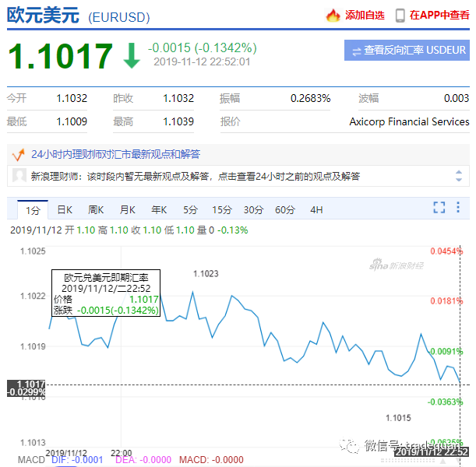Switch to the 4H tab
This screenshot has width=476, height=467.
(x=316, y=210)
